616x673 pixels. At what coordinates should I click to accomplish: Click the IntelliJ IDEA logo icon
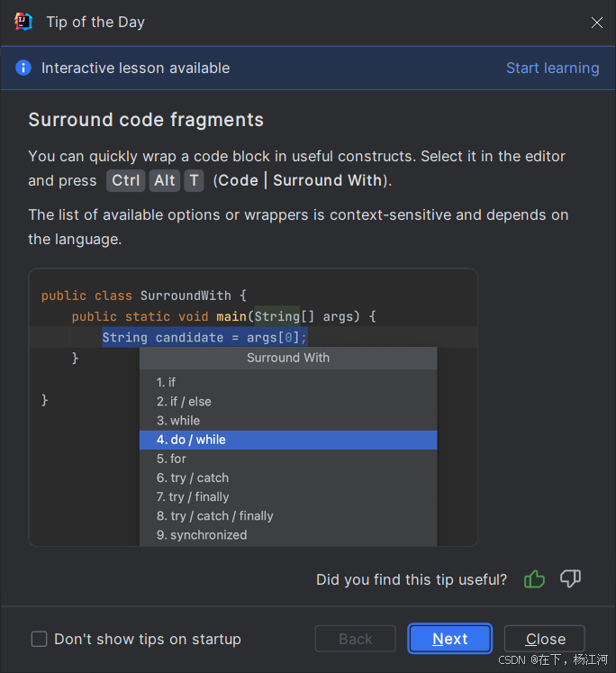pos(23,23)
